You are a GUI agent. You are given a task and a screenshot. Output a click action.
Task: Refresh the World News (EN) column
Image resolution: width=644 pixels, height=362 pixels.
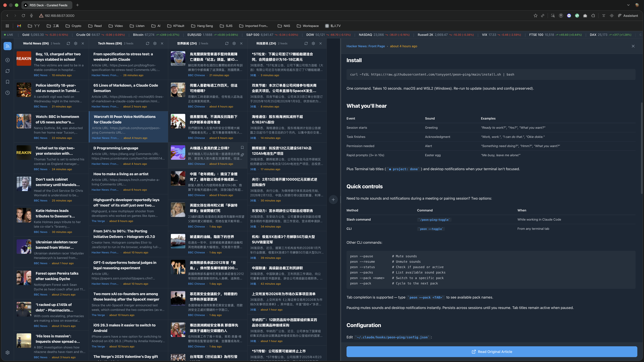click(x=68, y=43)
